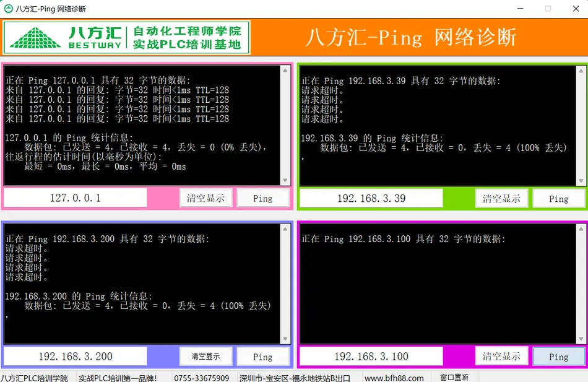
Task: Click status bar entry 八方汇PLC培训学院
Action: click(35, 378)
